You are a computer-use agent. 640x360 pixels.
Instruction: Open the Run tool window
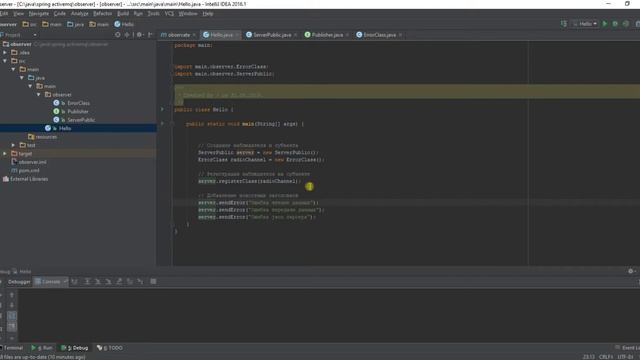click(x=42, y=348)
